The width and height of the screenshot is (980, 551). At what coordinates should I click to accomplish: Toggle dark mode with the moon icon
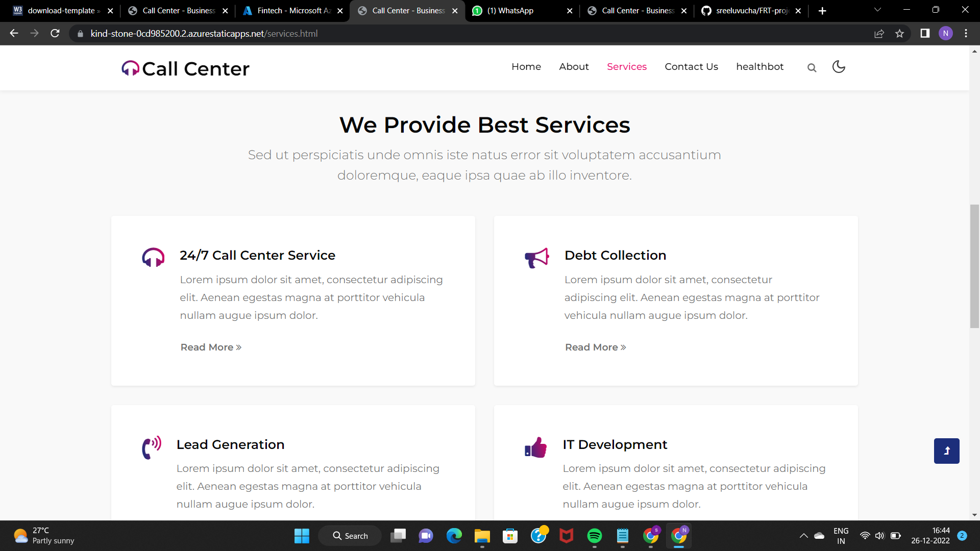(839, 67)
